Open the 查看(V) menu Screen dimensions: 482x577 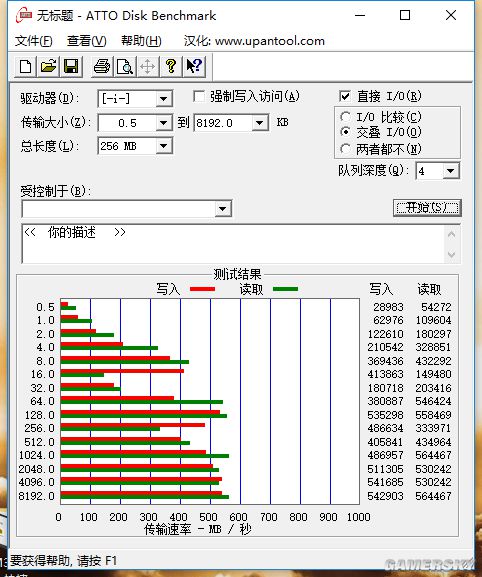pos(86,40)
